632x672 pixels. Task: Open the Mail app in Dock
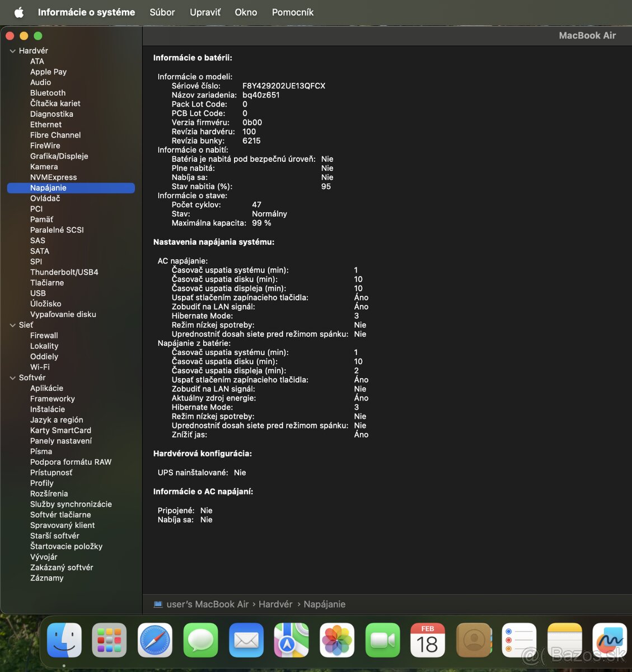(x=246, y=640)
